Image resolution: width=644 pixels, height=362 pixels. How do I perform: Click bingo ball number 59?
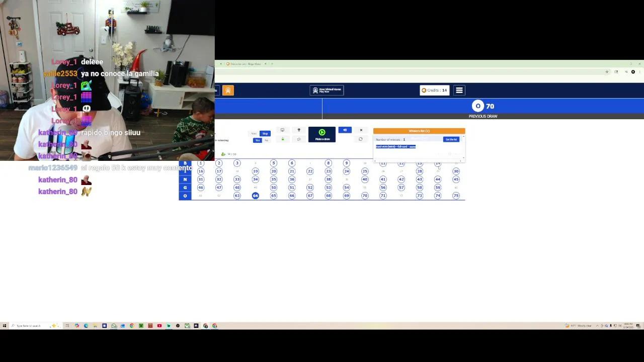pos(438,188)
